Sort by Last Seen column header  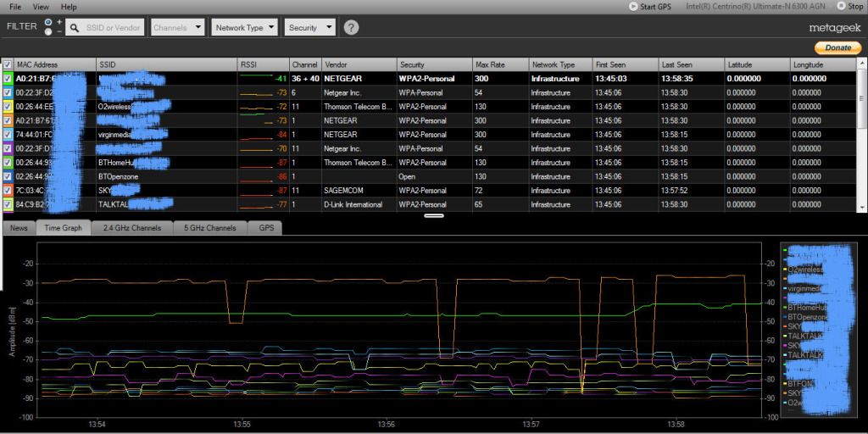click(x=691, y=64)
